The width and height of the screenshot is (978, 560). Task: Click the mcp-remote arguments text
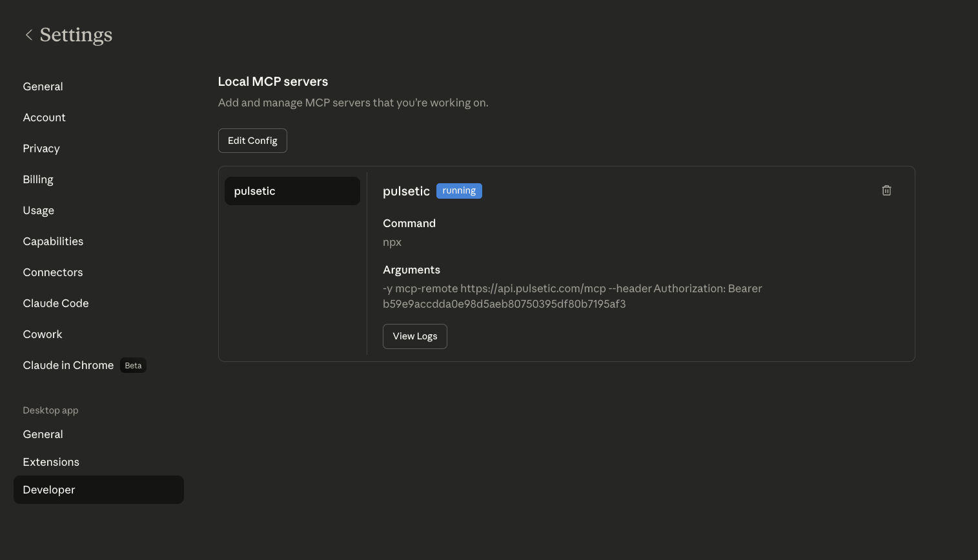[573, 296]
